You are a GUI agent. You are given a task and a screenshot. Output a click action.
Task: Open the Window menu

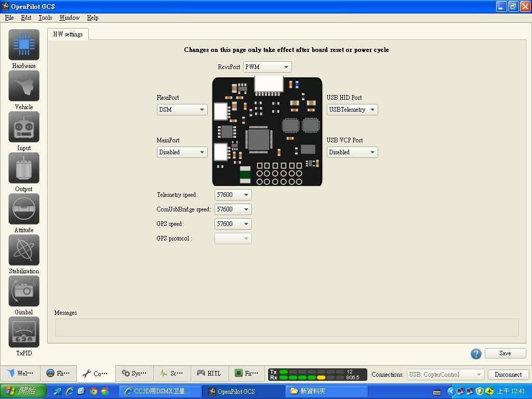pyautogui.click(x=69, y=18)
